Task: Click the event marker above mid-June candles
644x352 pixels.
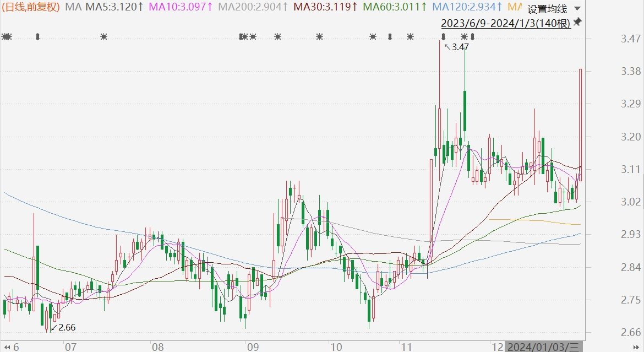Action: tap(38, 36)
